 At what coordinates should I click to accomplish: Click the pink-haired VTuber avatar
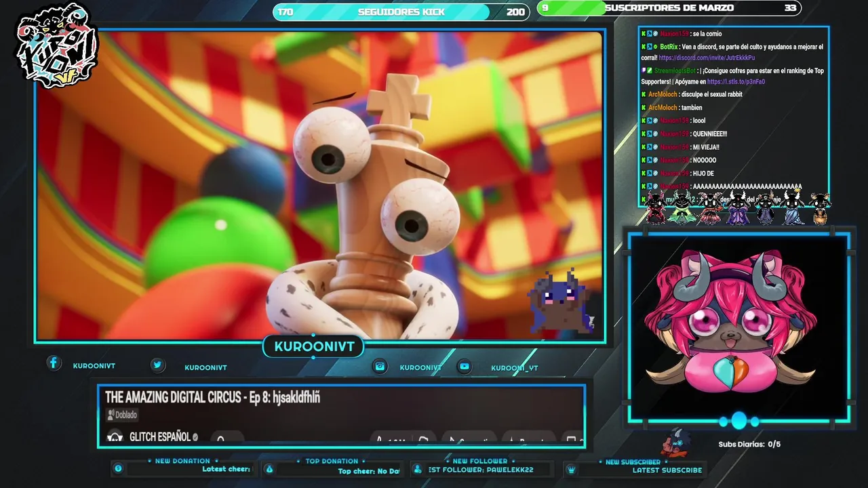pos(731,323)
